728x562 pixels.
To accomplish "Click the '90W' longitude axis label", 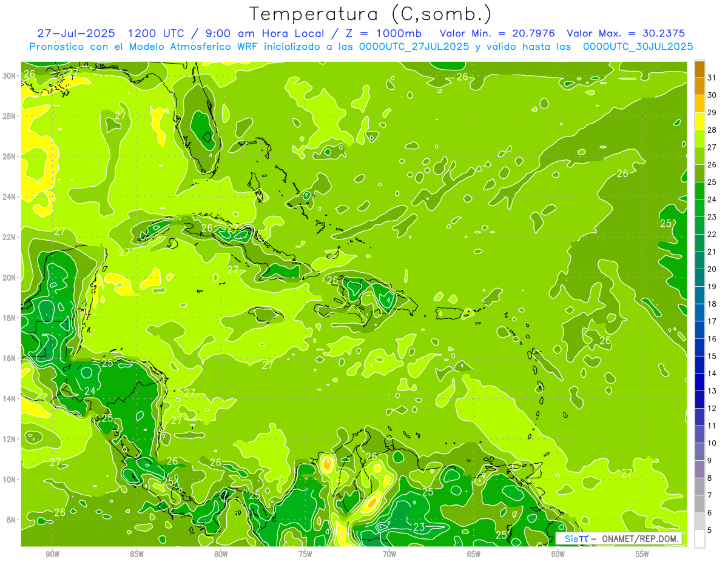I will [x=52, y=554].
